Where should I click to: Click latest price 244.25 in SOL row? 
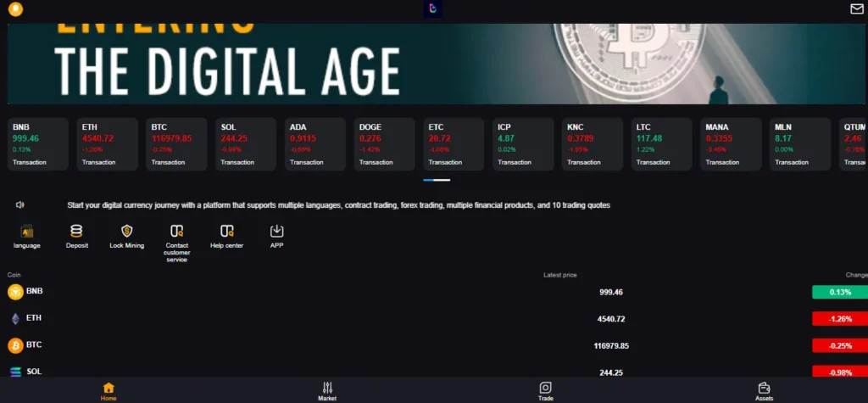coord(611,372)
